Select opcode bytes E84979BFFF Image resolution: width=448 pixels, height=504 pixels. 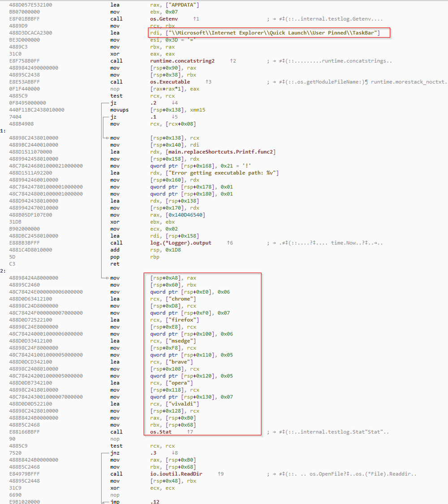tap(25, 474)
